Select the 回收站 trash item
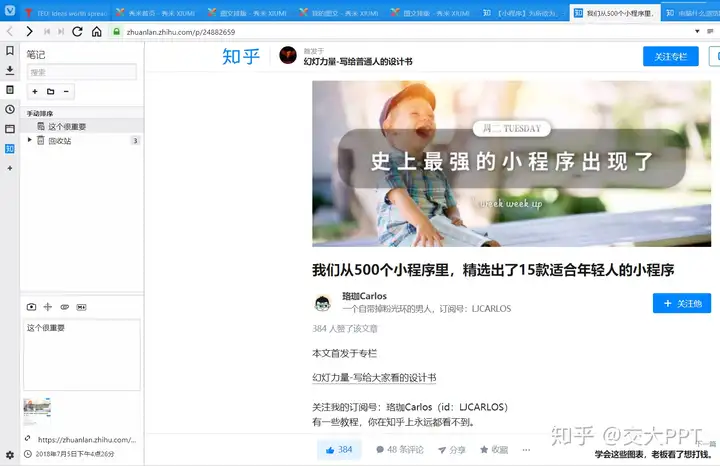 point(82,140)
